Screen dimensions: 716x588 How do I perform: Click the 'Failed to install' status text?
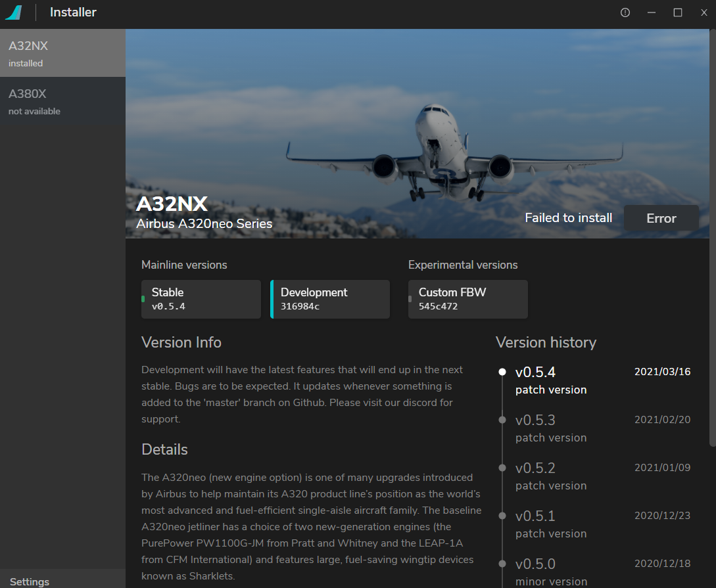pos(569,217)
